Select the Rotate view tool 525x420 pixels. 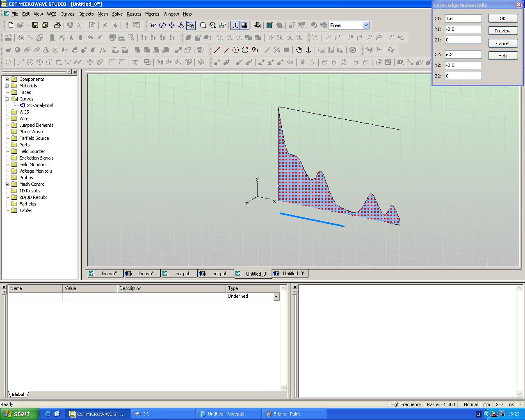click(153, 25)
